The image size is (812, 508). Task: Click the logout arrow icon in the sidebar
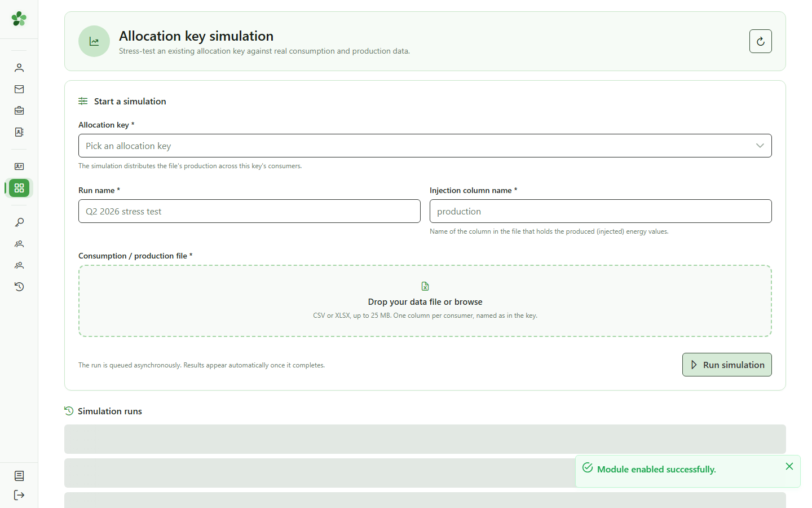coord(19,495)
